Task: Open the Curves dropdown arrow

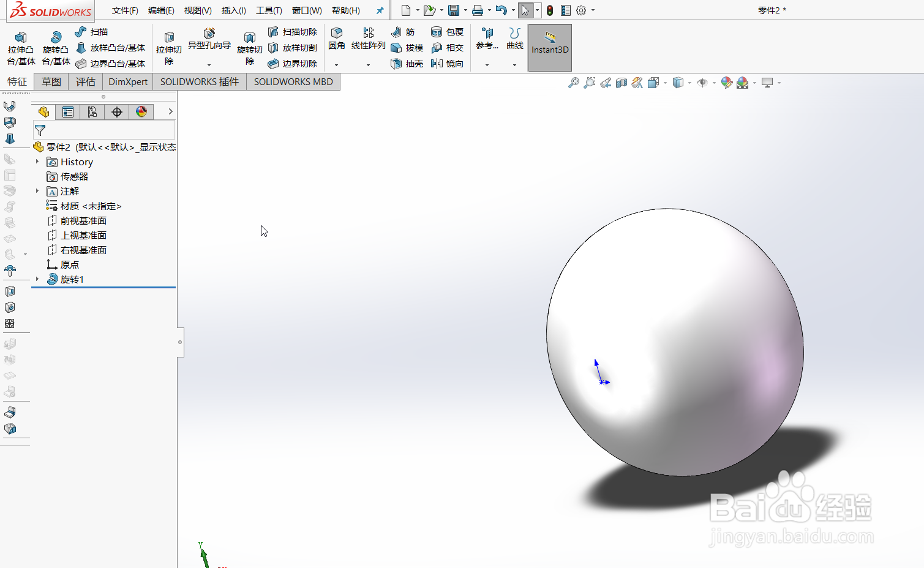Action: pos(514,65)
